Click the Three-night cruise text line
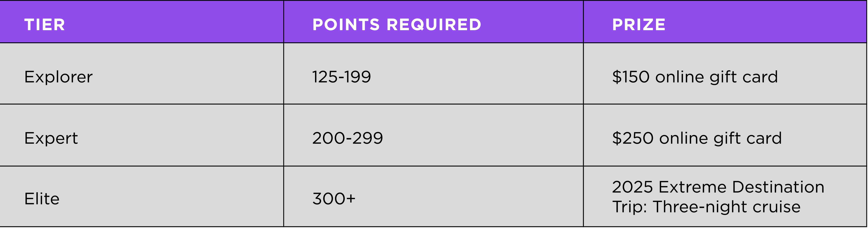The height and width of the screenshot is (228, 868). (x=726, y=207)
